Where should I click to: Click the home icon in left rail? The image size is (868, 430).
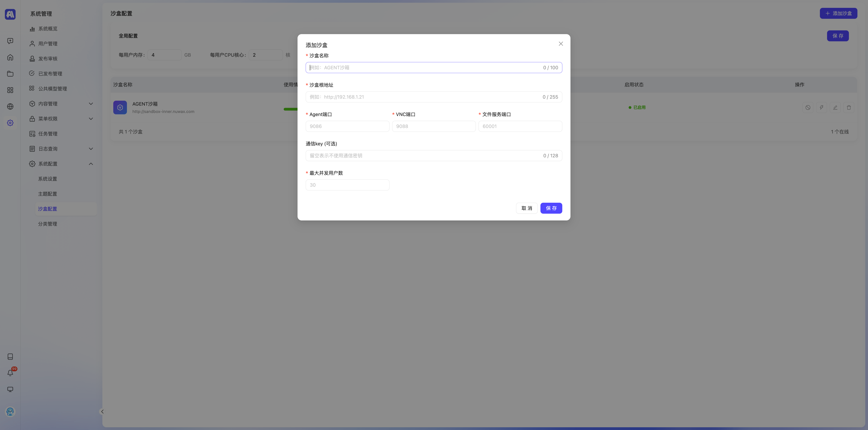[x=10, y=57]
